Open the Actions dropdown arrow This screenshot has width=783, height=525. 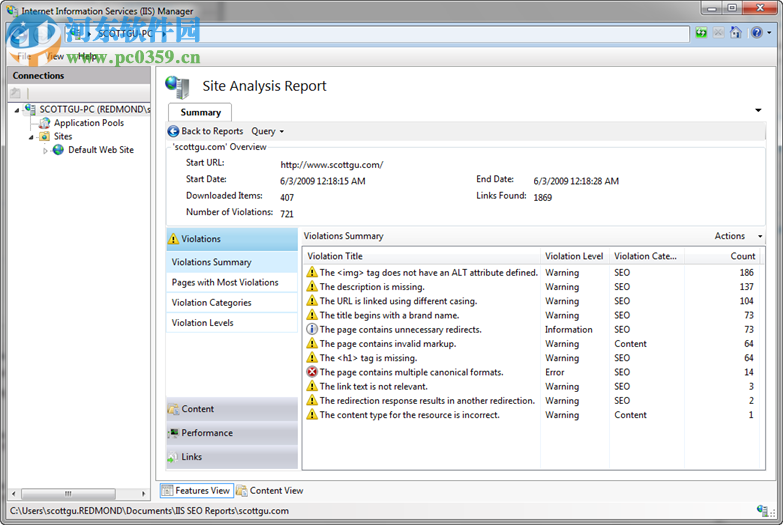tap(760, 236)
